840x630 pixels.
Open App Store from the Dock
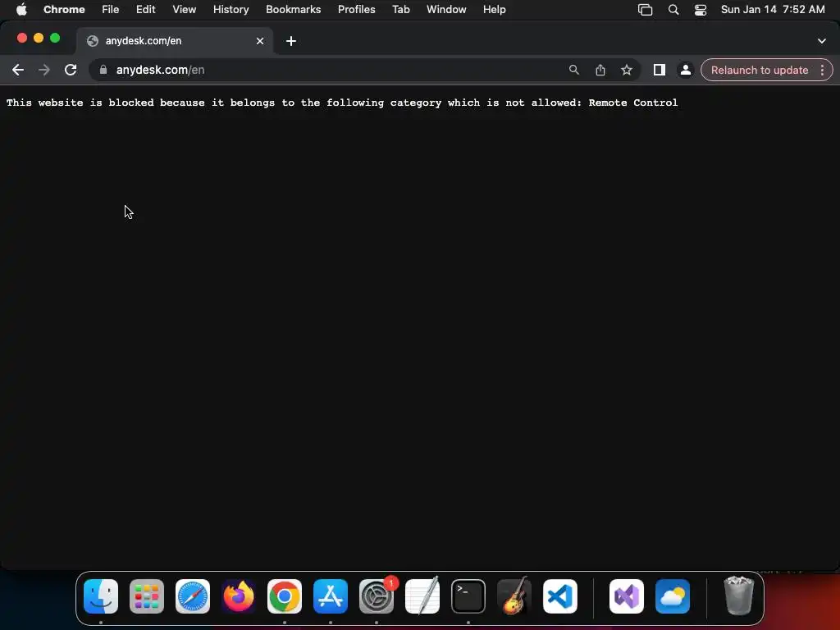330,596
